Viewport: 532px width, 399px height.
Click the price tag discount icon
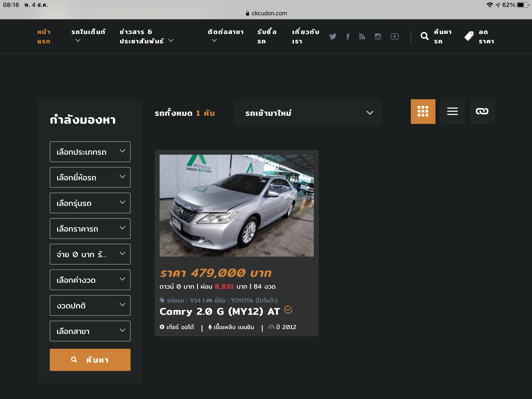coord(469,36)
